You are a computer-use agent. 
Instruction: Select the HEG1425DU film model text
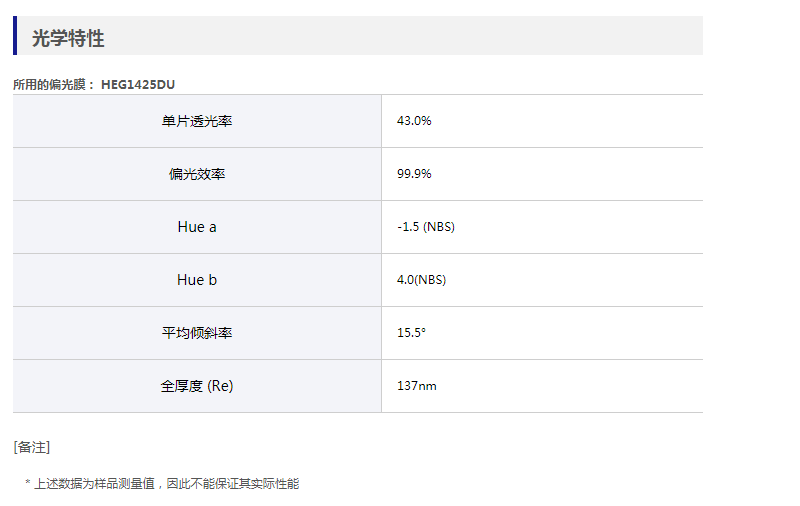tap(138, 85)
